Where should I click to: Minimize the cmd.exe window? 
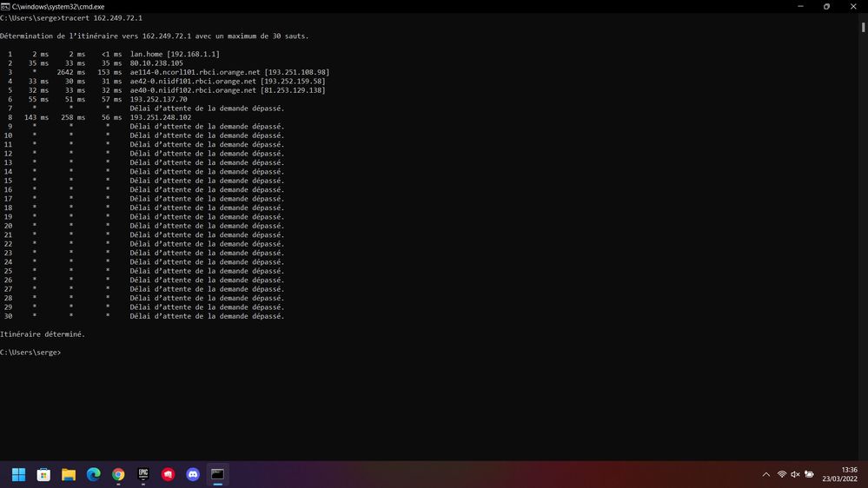[800, 7]
